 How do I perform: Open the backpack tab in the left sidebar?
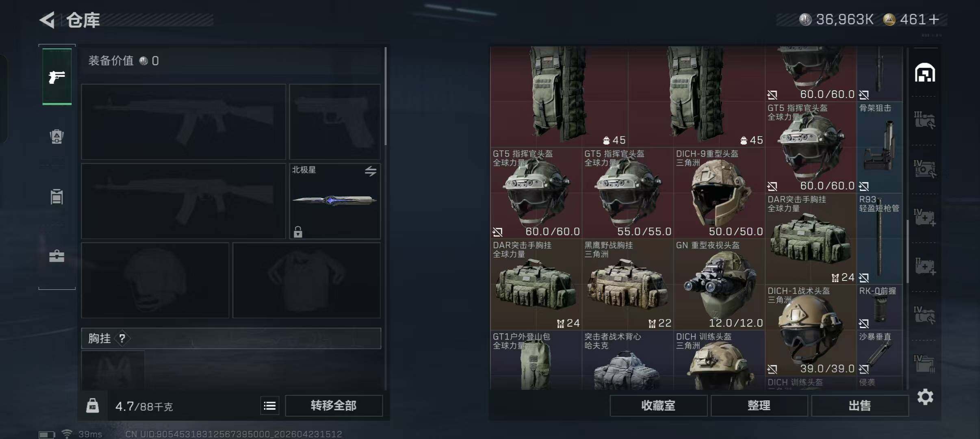coord(57,136)
